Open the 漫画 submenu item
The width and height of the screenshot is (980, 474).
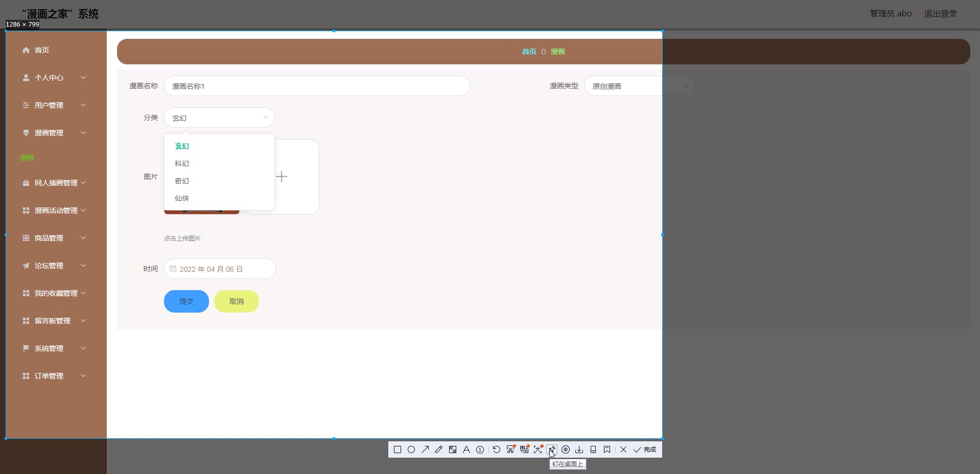coord(27,158)
